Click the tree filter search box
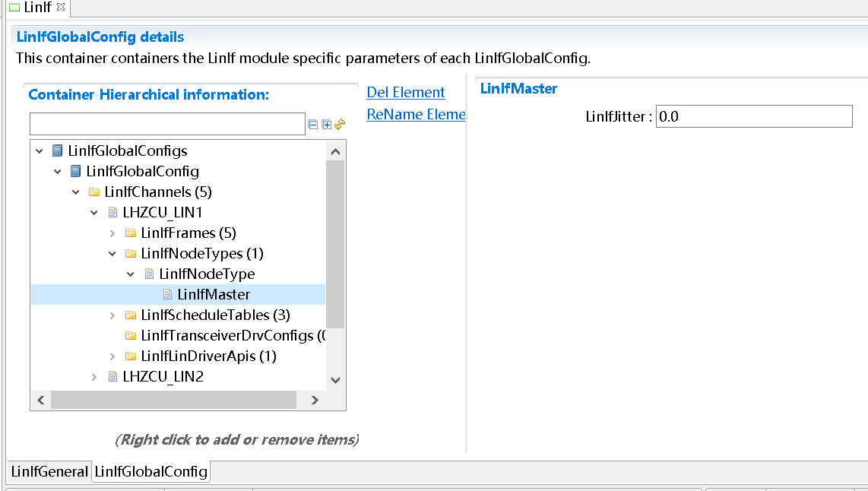Screen dimensions: 868x491 pos(167,124)
